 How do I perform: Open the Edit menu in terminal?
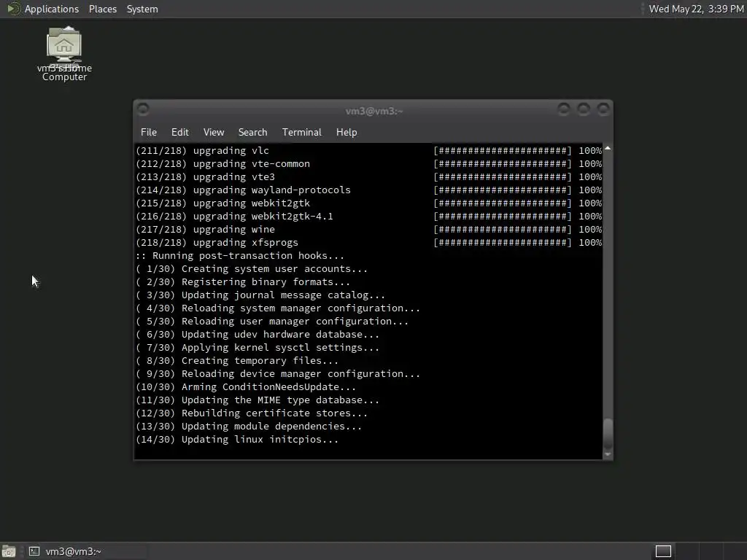tap(179, 133)
